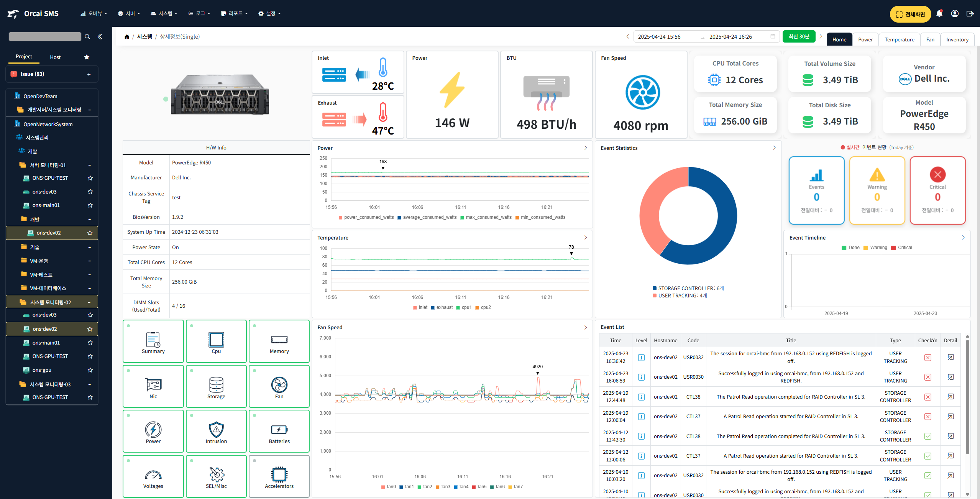
Task: Switch to the Inventory tab
Action: coord(957,39)
